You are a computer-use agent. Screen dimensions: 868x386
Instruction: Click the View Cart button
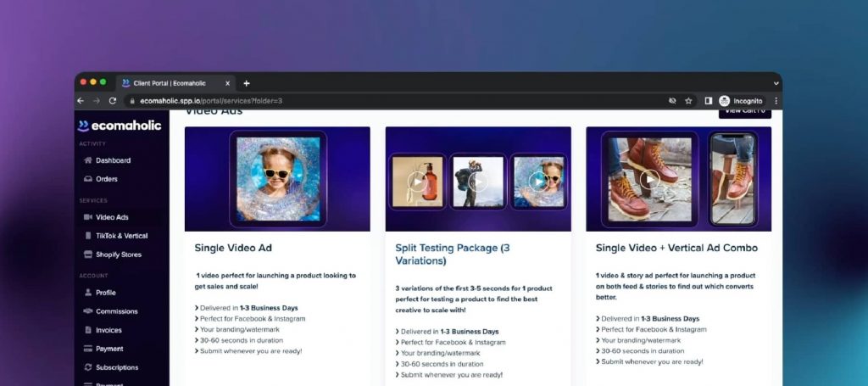tap(744, 111)
